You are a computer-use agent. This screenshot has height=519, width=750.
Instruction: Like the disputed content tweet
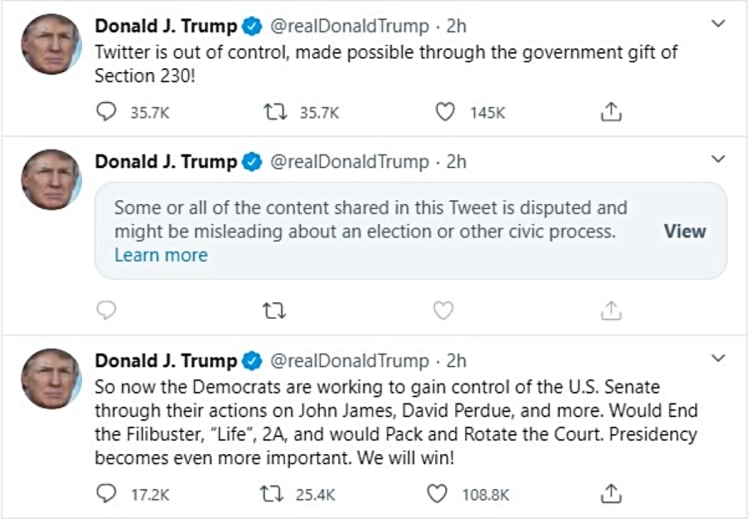[444, 311]
